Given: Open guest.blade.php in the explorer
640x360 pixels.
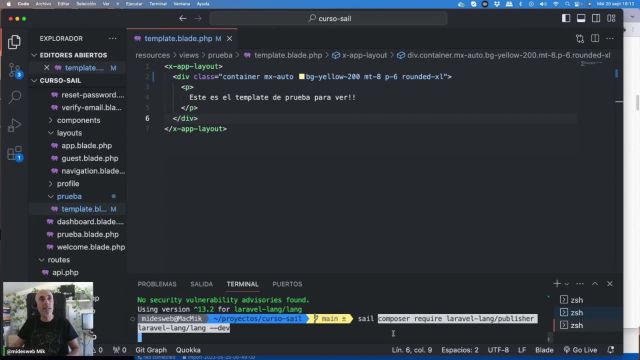Looking at the screenshot, I should pos(89,158).
